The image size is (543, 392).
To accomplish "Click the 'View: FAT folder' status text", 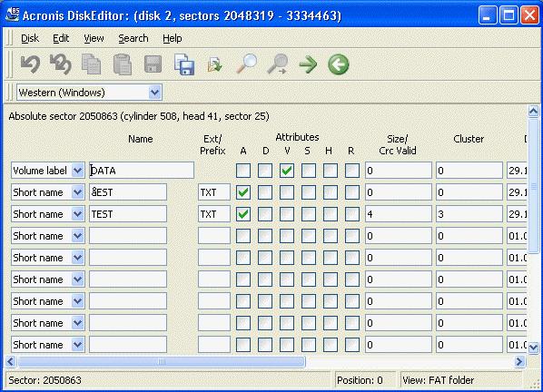I will click(438, 380).
